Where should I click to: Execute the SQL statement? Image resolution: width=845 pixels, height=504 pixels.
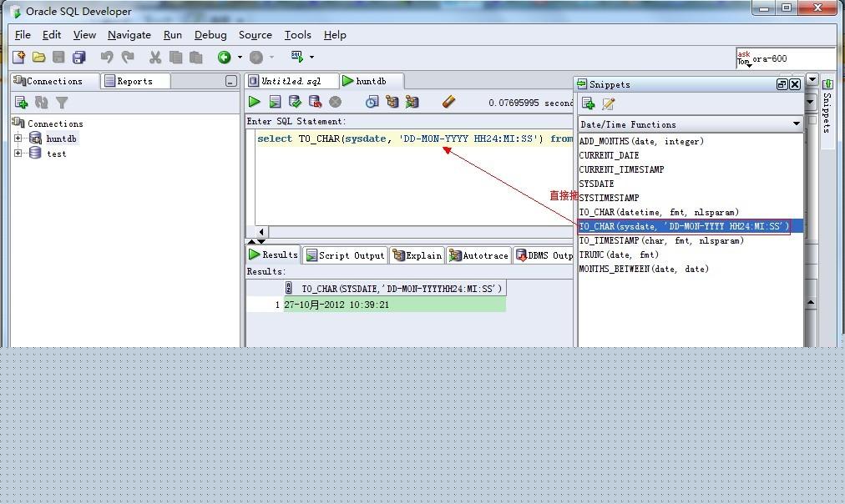[255, 102]
